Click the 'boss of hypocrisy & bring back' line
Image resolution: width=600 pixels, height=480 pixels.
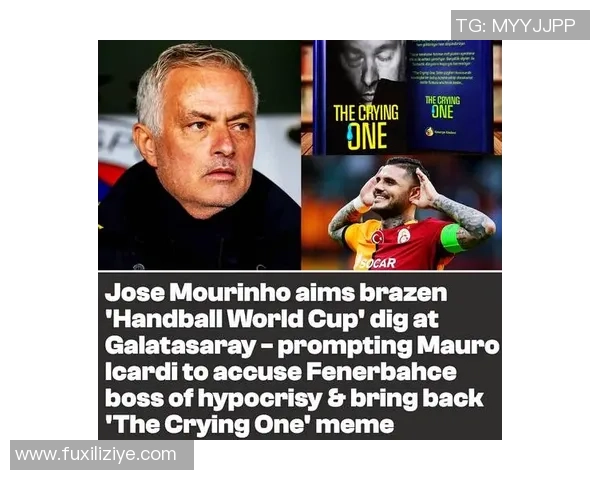(x=294, y=398)
